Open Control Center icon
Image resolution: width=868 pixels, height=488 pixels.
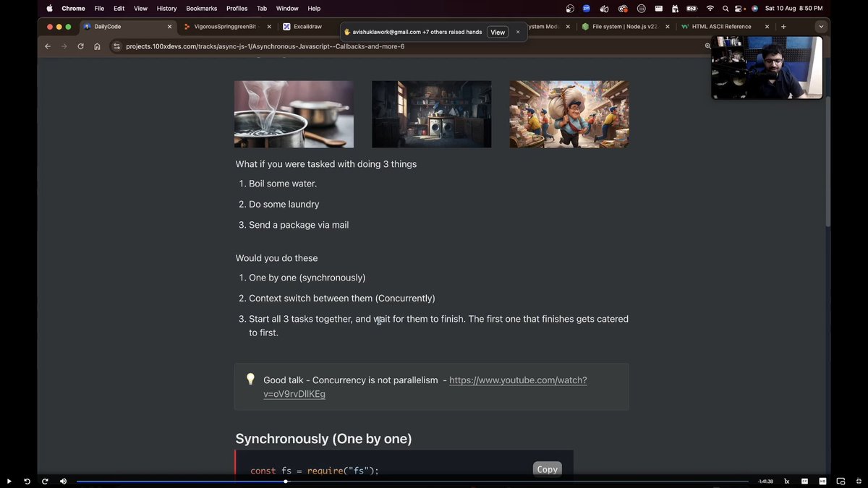coord(740,9)
